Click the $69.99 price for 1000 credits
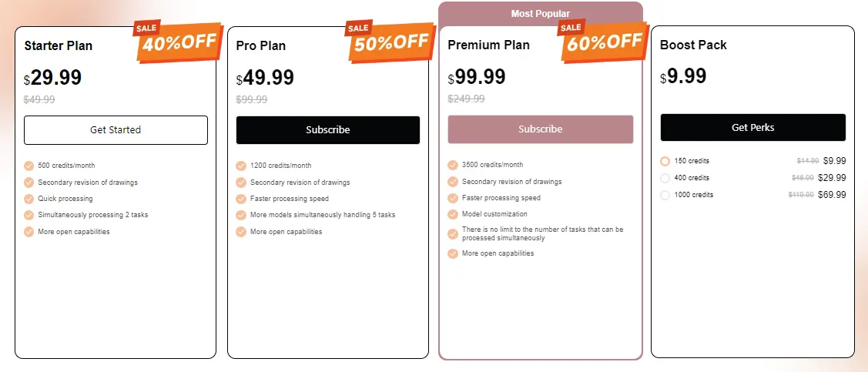Image resolution: width=868 pixels, height=372 pixels. pos(832,195)
